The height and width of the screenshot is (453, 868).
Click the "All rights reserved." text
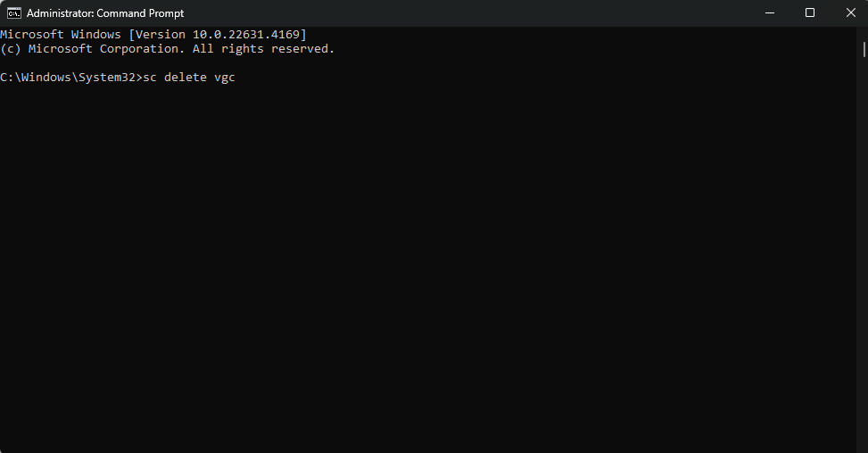(x=266, y=49)
